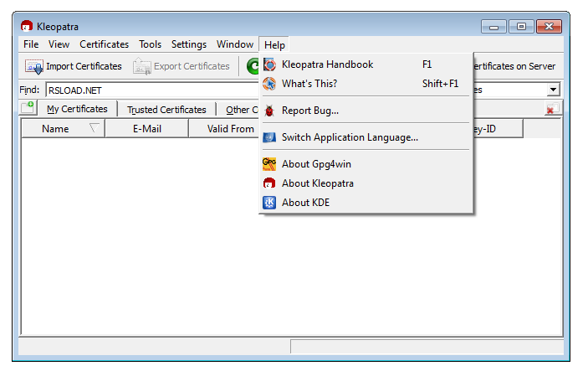Click the Export Certificates toolbar icon
The height and width of the screenshot is (371, 588).
(141, 66)
